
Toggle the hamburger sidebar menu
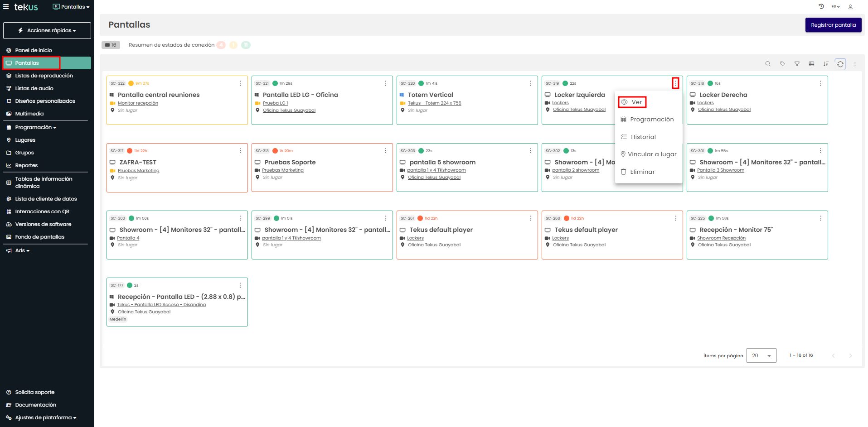click(x=6, y=7)
